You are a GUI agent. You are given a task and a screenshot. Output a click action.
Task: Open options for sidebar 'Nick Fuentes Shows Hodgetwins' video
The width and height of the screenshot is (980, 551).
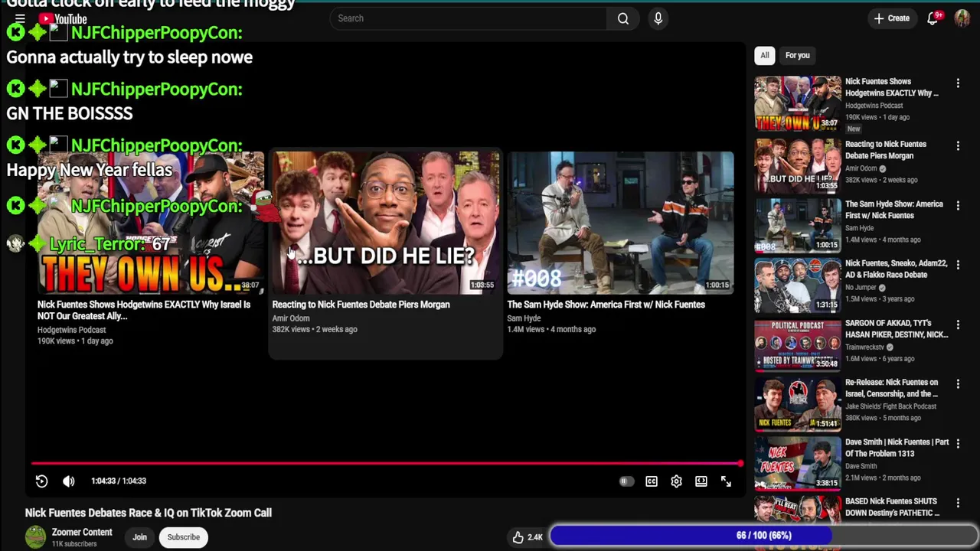pyautogui.click(x=958, y=83)
